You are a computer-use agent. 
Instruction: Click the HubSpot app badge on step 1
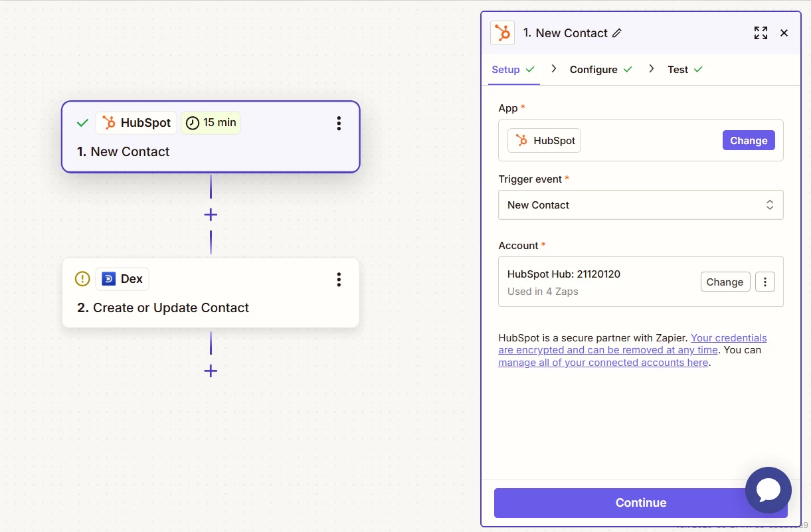pyautogui.click(x=136, y=123)
